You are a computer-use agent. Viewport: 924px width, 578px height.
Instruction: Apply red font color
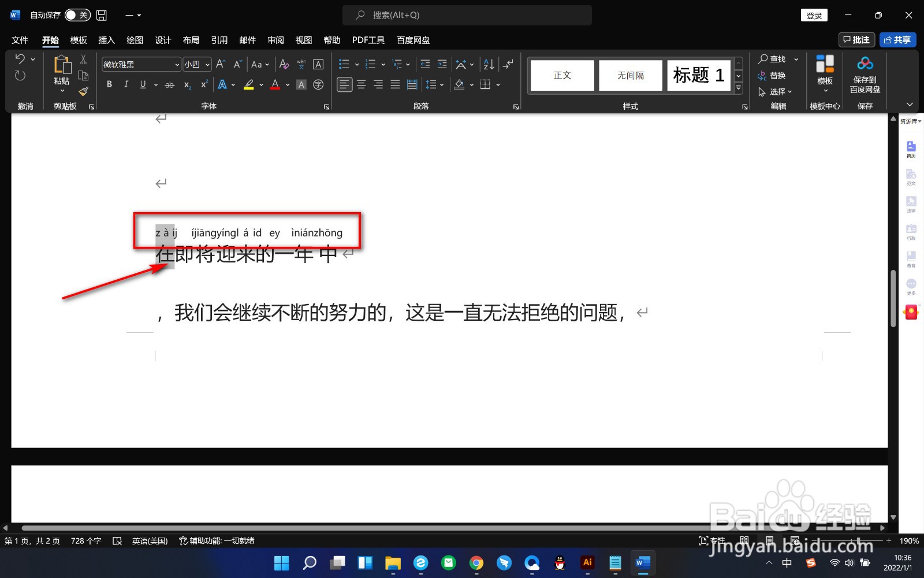(x=275, y=84)
